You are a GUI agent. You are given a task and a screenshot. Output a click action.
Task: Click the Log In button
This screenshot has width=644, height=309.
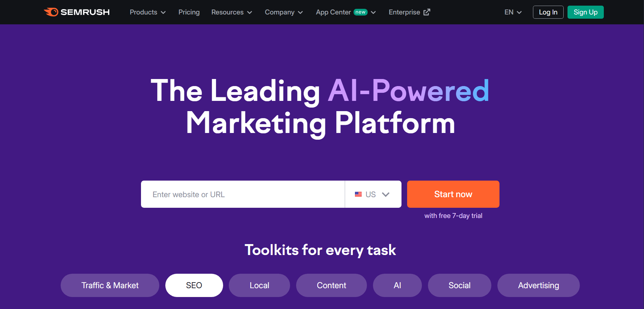click(548, 12)
